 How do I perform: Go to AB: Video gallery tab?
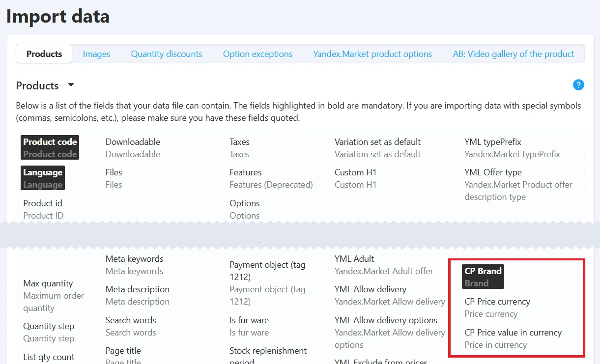[x=514, y=54]
